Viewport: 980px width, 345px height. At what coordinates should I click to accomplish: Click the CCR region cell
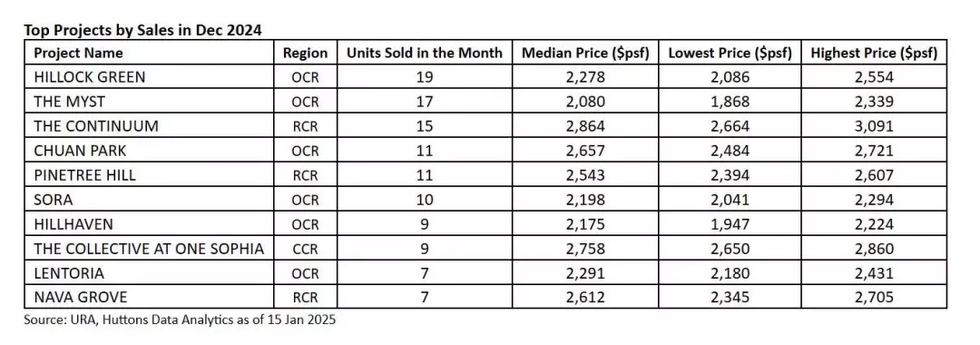coord(305,249)
